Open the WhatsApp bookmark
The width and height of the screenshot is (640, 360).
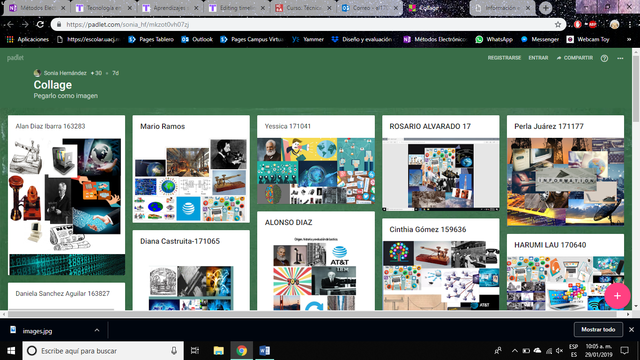point(494,40)
